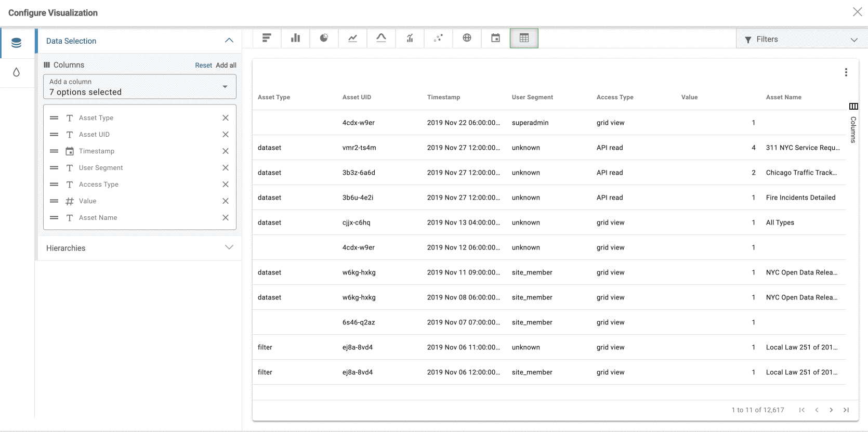Click the Timestamp row drag handle

[54, 151]
